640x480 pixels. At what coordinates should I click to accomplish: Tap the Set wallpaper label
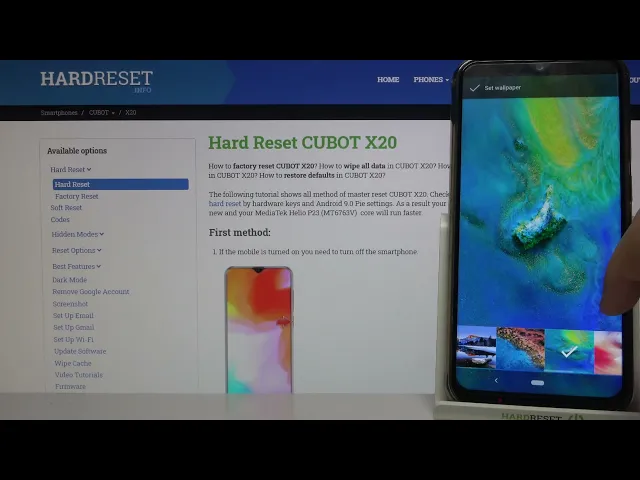pyautogui.click(x=502, y=88)
